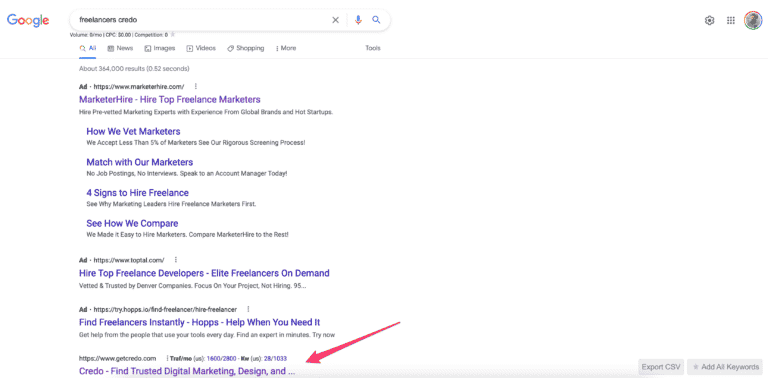Click 'Vetted & Trusted by Denver Companies' description
Screen dimensions: 768x378
coord(192,285)
